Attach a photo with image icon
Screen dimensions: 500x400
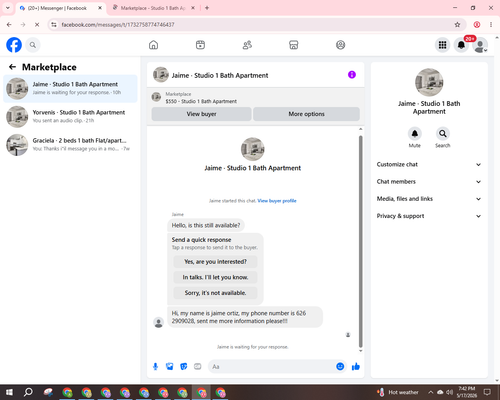point(170,367)
